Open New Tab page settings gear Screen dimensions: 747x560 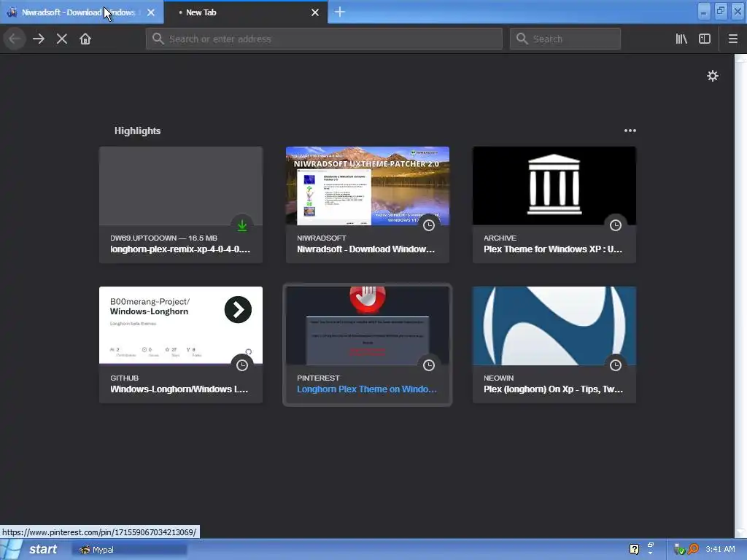point(712,76)
